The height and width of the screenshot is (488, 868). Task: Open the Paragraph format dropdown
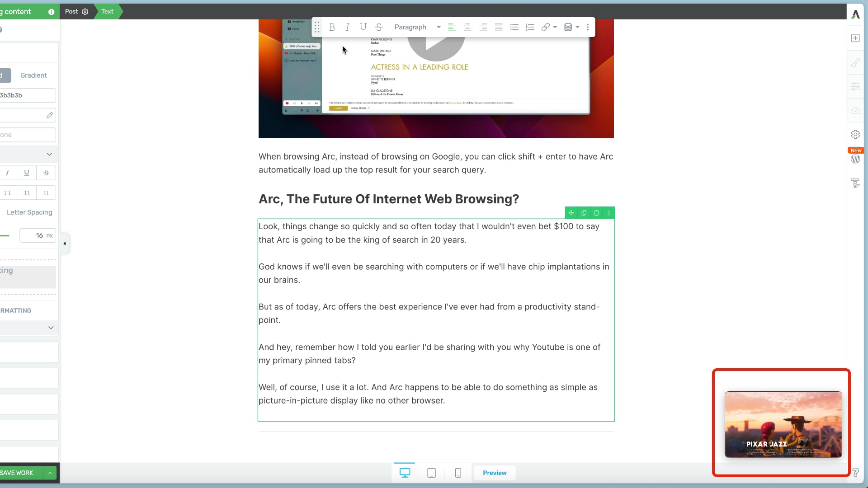pyautogui.click(x=416, y=27)
